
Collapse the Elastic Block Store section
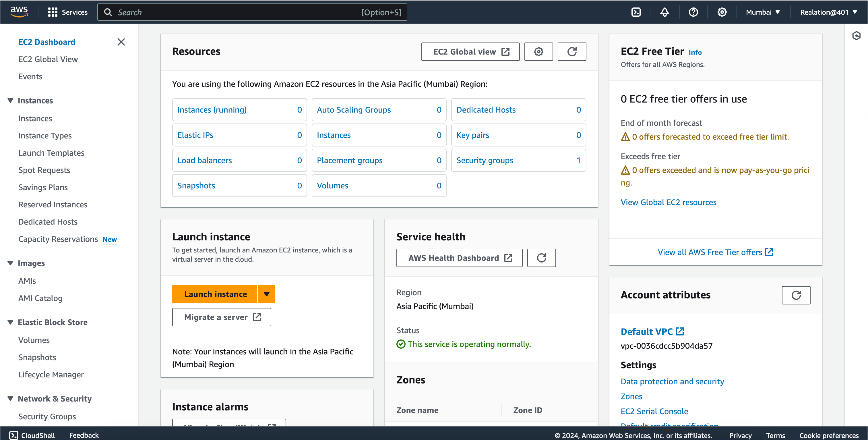[x=10, y=322]
